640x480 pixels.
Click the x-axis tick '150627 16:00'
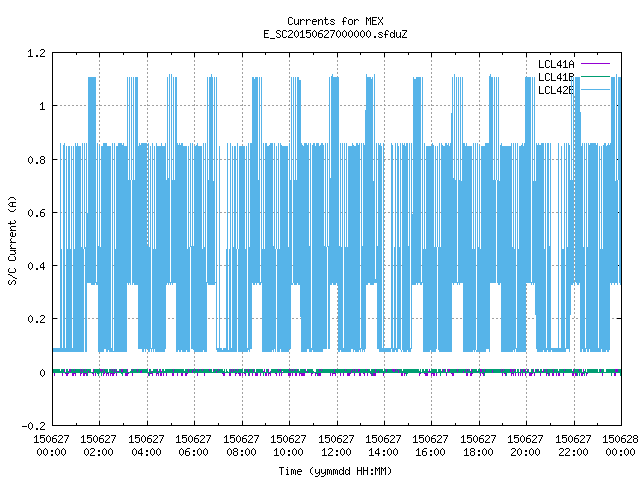[x=430, y=446]
